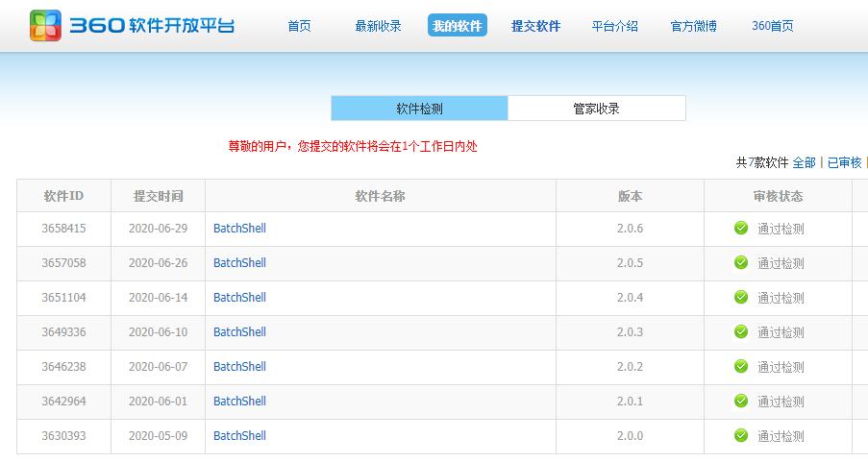Click the 360 software platform logo

tap(133, 25)
